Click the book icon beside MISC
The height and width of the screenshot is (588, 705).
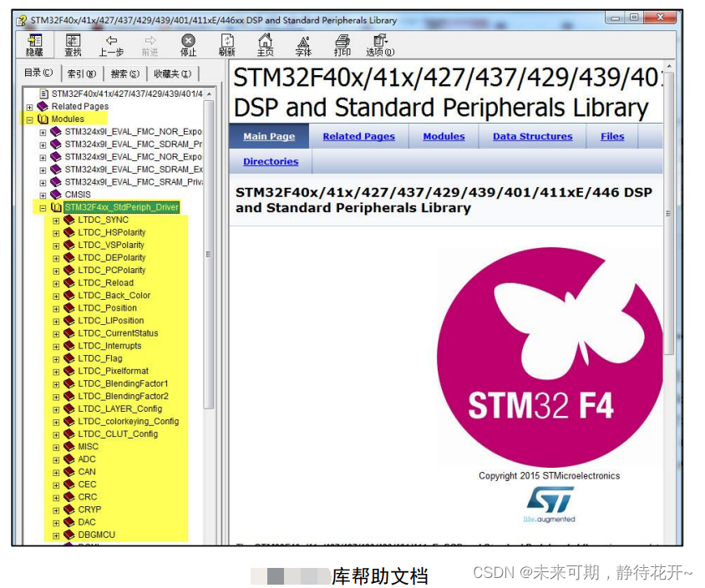click(68, 446)
